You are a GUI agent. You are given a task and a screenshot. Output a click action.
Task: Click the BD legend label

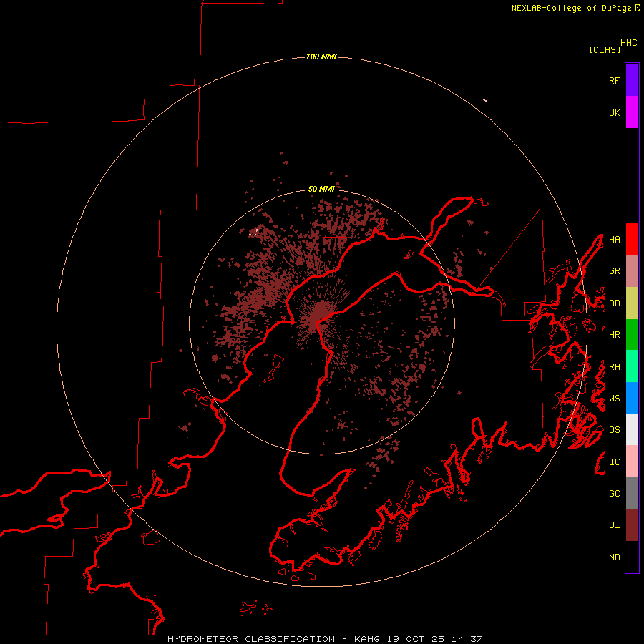click(x=614, y=303)
